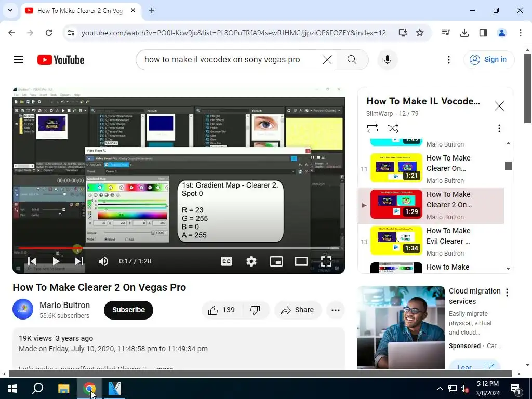Open playlist item 11 How To Make Clearer On

point(431,169)
